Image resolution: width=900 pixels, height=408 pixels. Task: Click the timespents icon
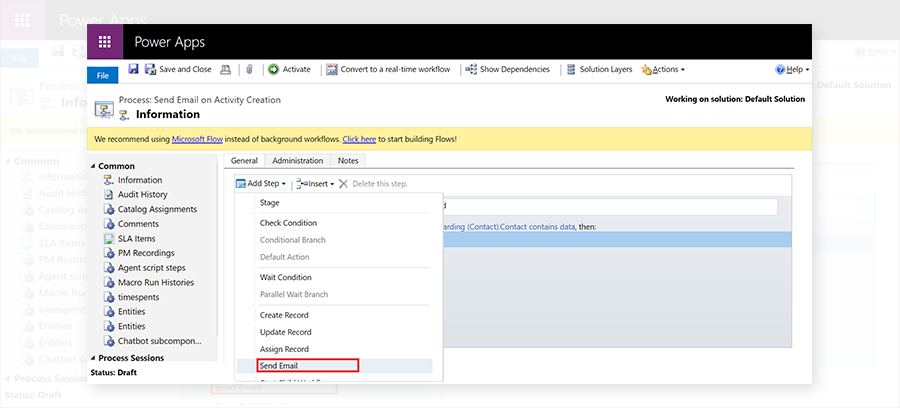tap(108, 297)
